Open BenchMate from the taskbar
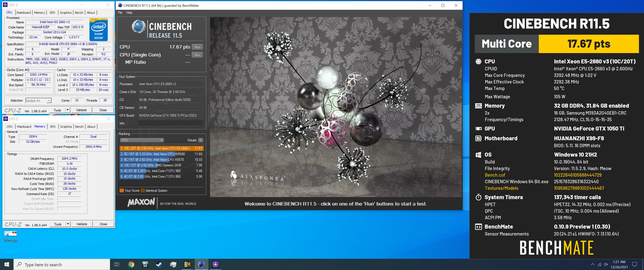This screenshot has height=270, width=644. (x=187, y=264)
